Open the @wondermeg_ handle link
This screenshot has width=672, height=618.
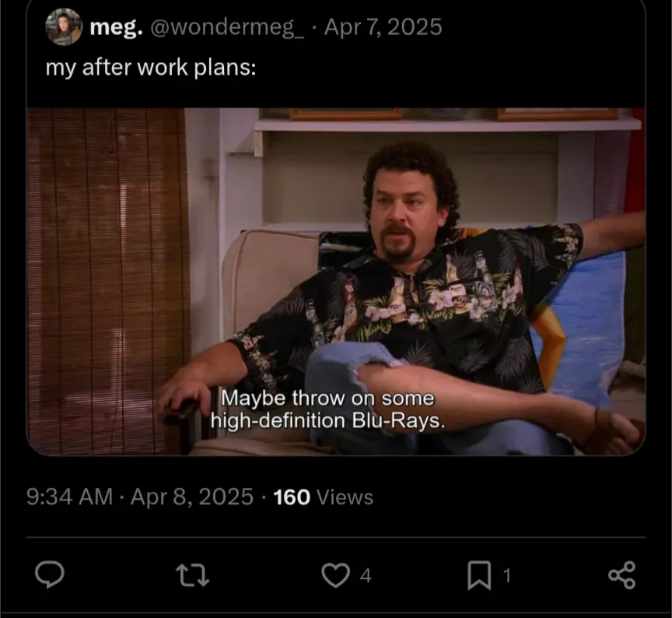227,27
